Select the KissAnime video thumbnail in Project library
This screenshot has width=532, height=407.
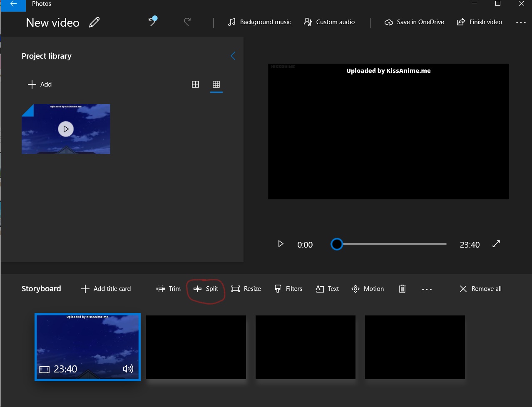point(66,129)
